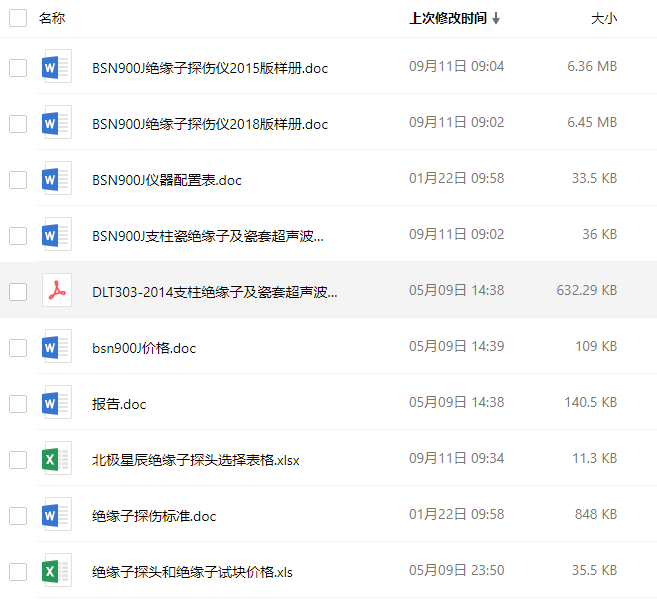Open file 绝缘子探头和绝缘子试块价格.xls
657x615 pixels.
tap(192, 572)
